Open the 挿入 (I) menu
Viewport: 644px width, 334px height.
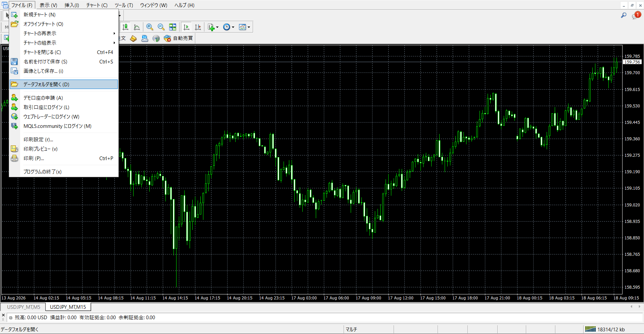72,5
